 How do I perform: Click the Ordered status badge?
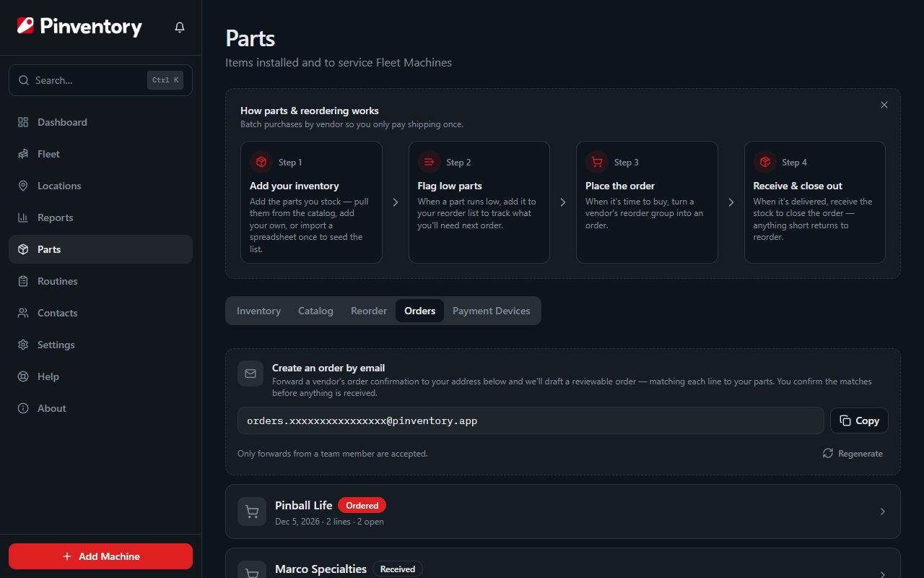[362, 505]
